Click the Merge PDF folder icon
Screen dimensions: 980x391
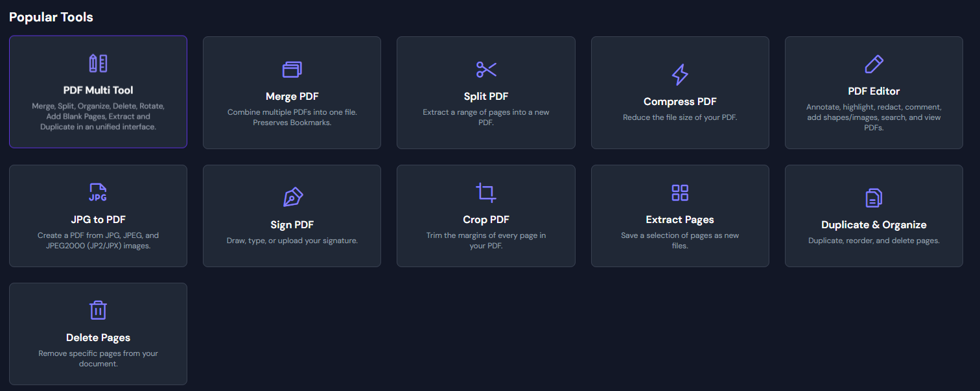(292, 69)
